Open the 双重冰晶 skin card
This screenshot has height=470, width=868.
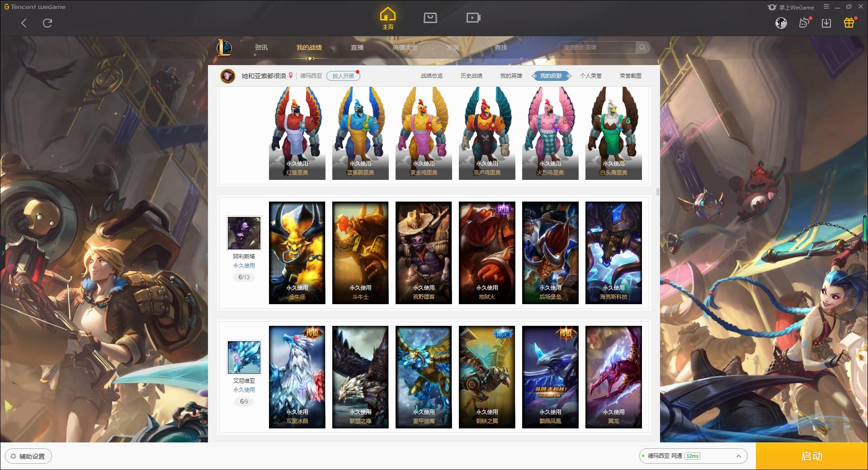pos(297,377)
